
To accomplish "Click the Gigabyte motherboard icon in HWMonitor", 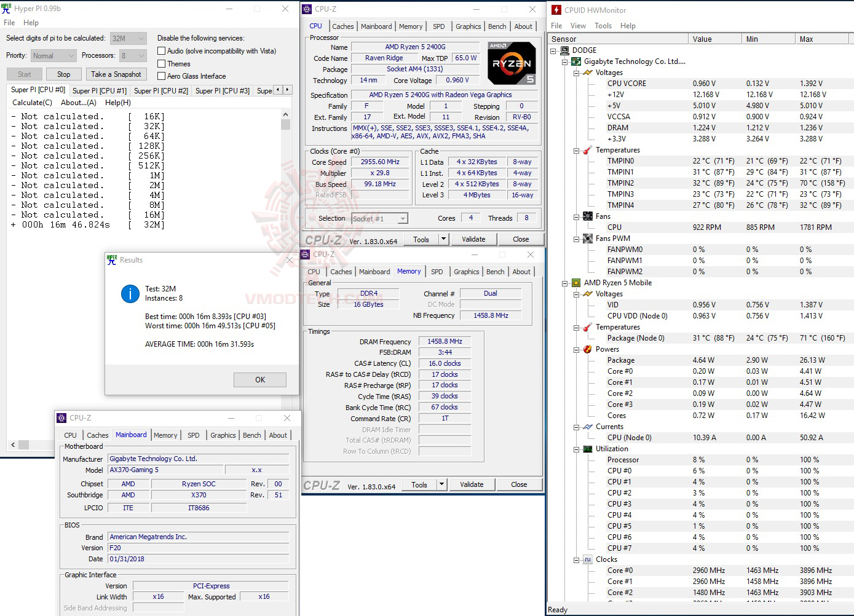I will pyautogui.click(x=576, y=61).
